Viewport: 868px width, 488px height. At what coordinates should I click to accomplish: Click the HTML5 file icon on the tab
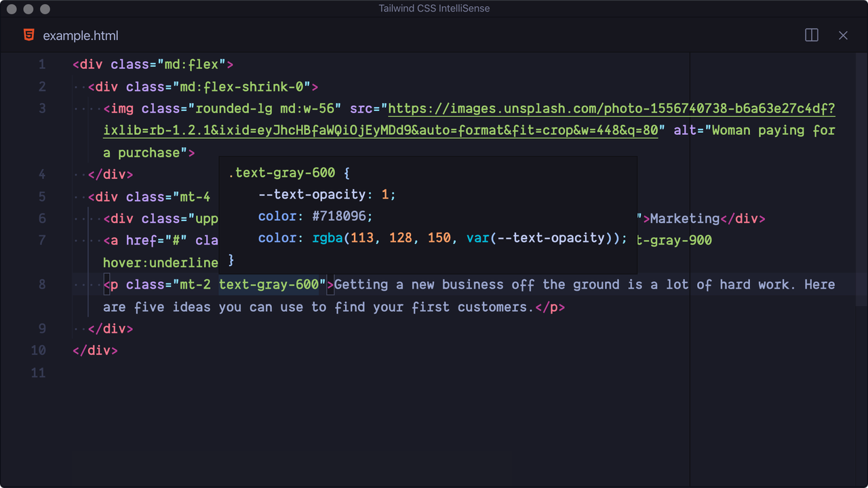(28, 35)
